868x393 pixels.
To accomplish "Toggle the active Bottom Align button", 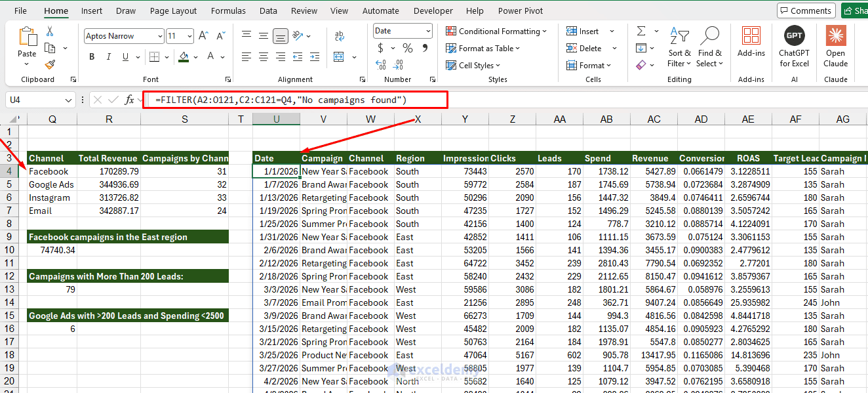I will pos(281,36).
